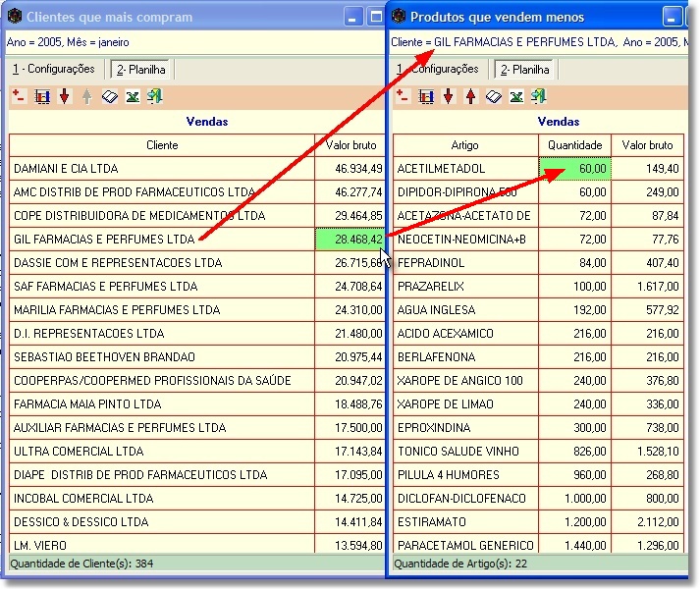The image size is (700, 591).
Task: Select MARILIA FARMACIAS E PERFUMES LTDA row
Action: [x=197, y=310]
